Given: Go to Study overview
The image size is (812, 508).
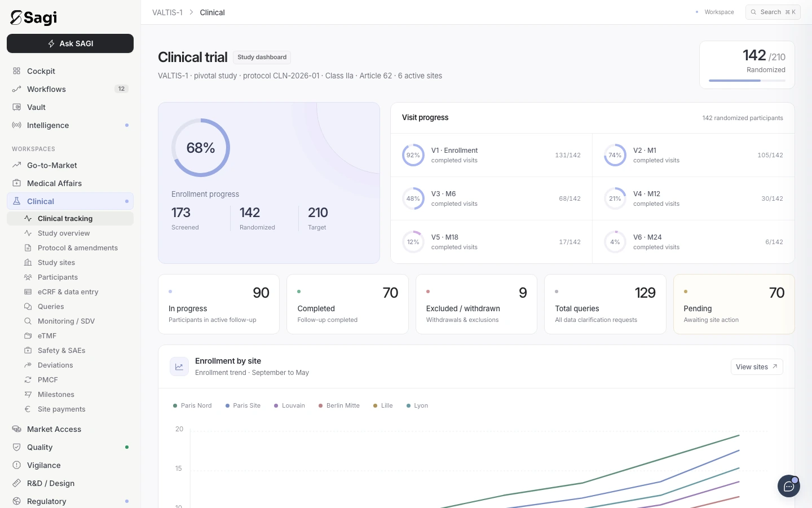Looking at the screenshot, I should pos(70,233).
